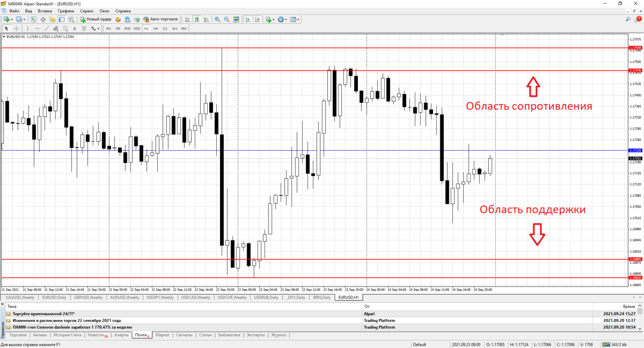This screenshot has height=348, width=644.
Task: Zoom out on the chart
Action: 227,19
